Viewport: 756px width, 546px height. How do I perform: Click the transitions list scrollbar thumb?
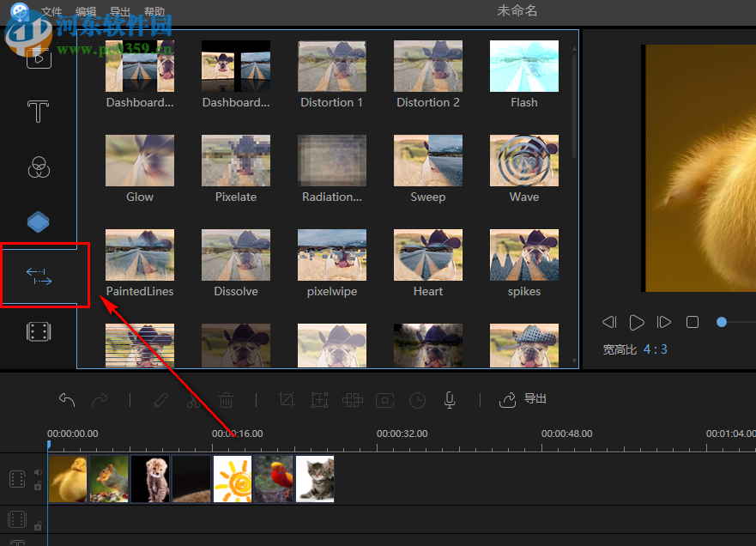(574, 106)
